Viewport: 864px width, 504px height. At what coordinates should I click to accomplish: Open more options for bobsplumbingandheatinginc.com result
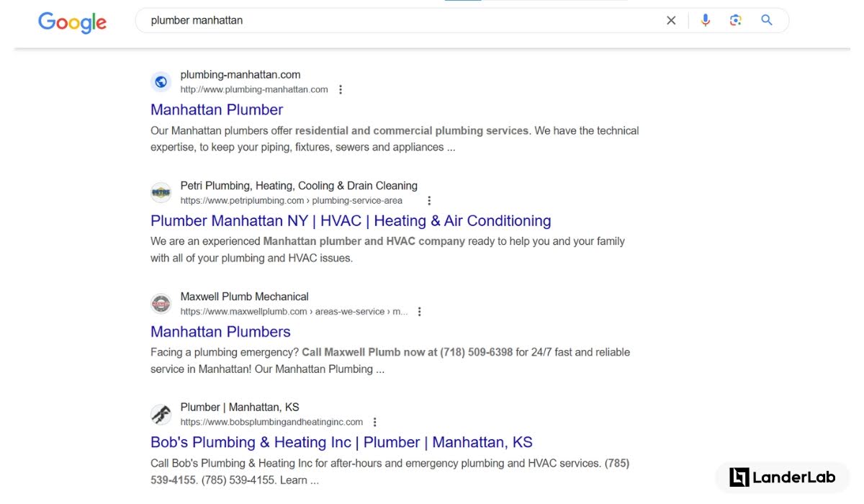pos(374,423)
